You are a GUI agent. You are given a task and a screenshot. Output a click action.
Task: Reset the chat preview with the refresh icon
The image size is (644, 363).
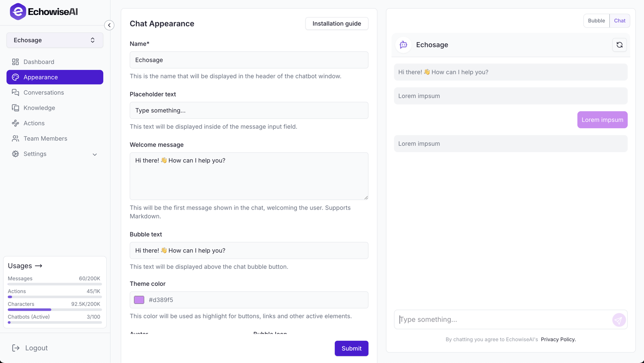[x=619, y=45]
